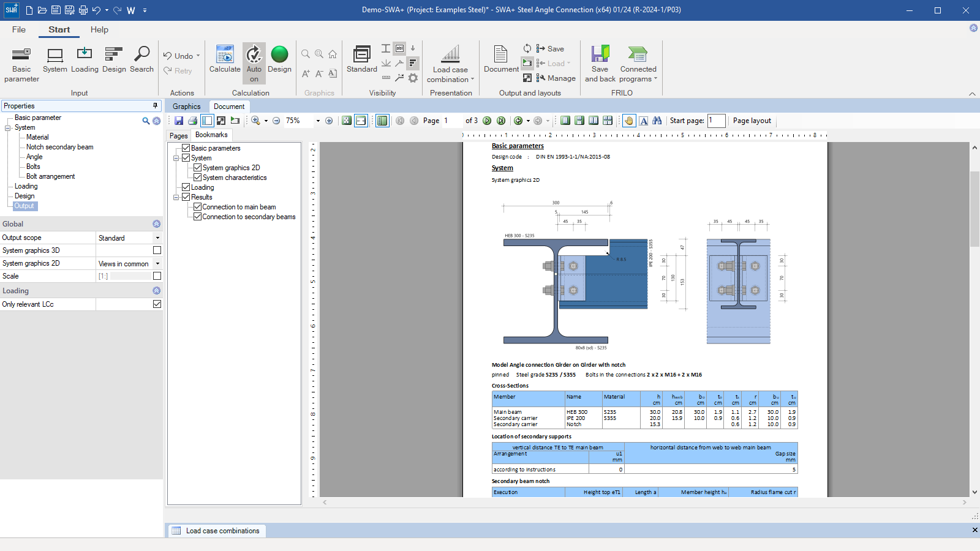
Task: Switch to the Pages tab
Action: [179, 135]
